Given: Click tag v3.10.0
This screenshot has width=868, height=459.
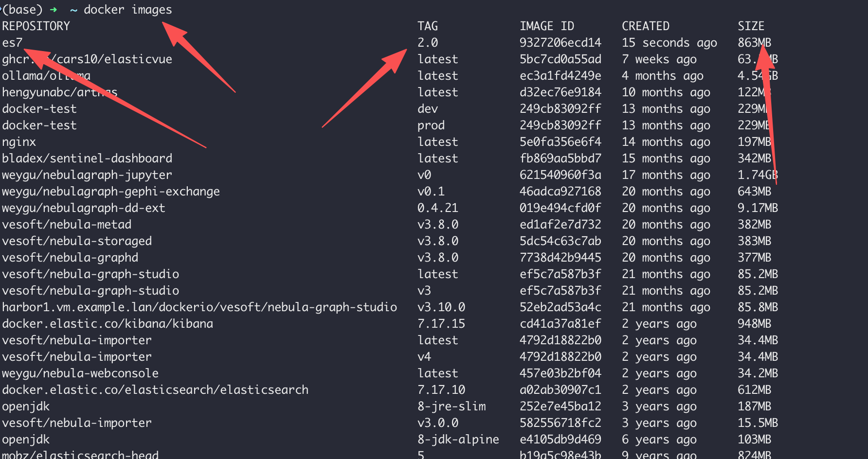Looking at the screenshot, I should tap(441, 307).
